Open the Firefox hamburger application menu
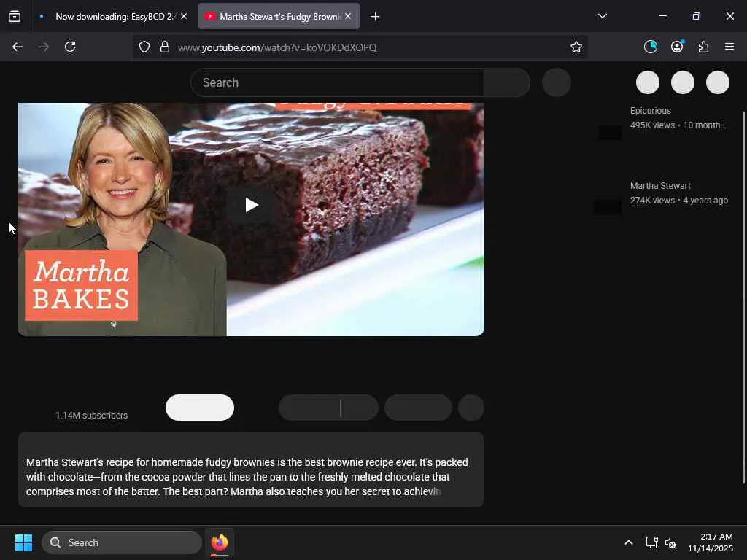 (729, 47)
